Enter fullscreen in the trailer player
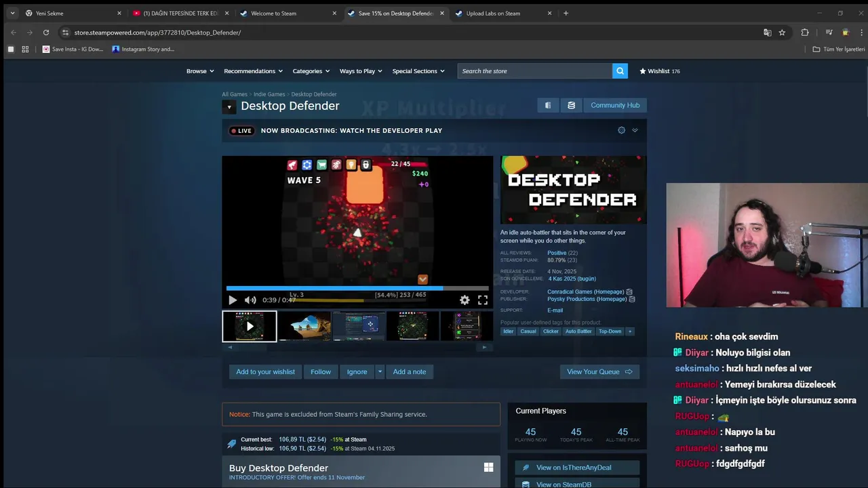Viewport: 868px width, 488px height. tap(483, 300)
